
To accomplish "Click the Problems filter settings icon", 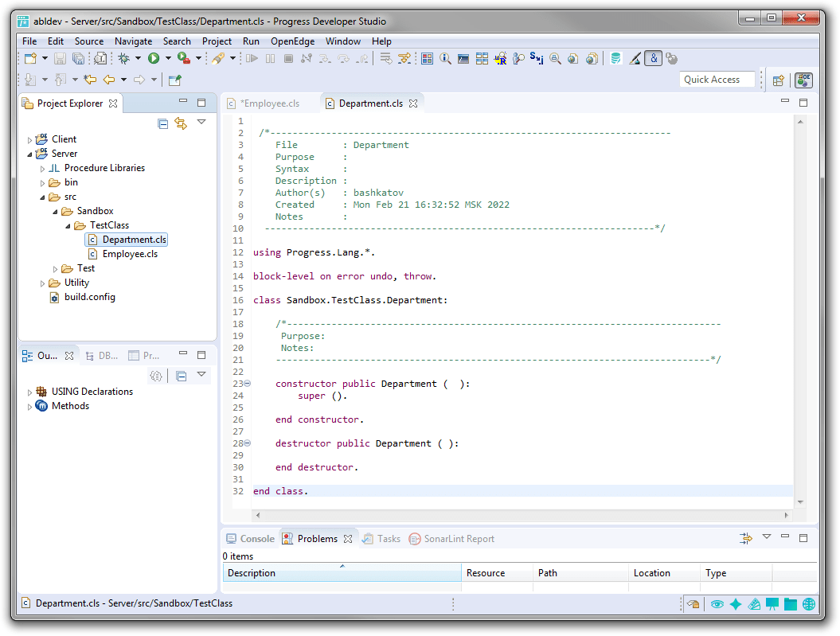I will click(x=746, y=538).
